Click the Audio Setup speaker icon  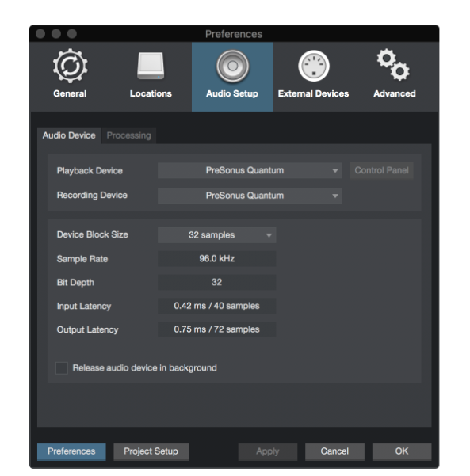(x=232, y=67)
